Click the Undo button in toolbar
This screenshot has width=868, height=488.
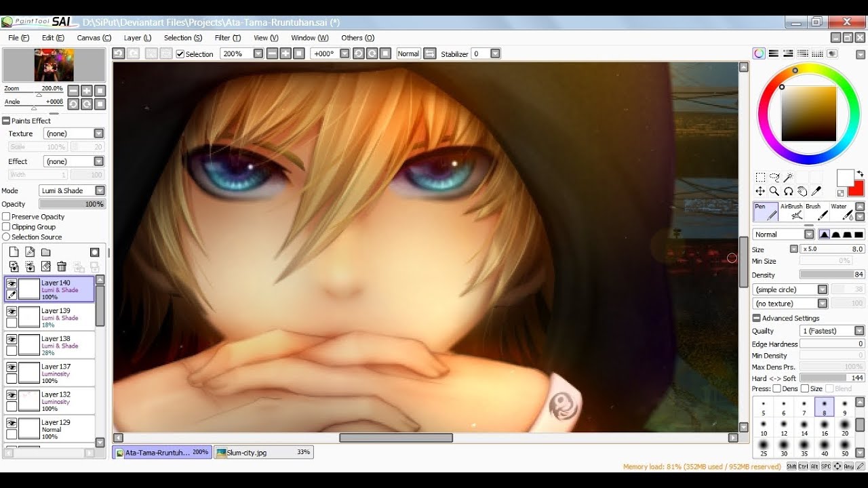119,54
